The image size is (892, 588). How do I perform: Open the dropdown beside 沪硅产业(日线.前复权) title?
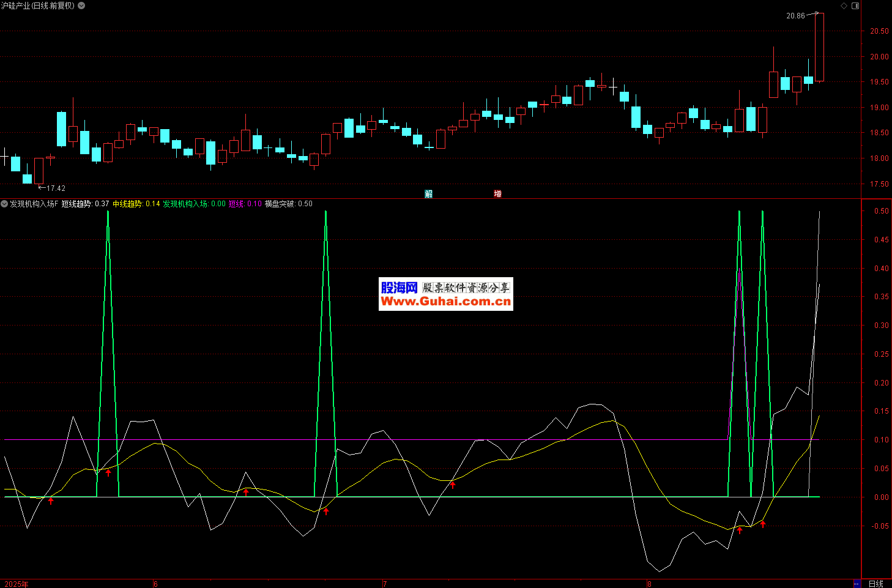82,6
